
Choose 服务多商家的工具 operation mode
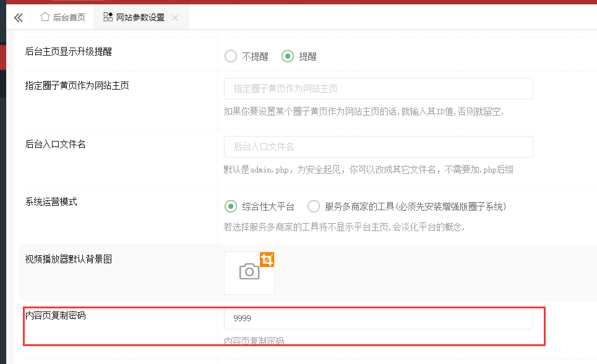pyautogui.click(x=314, y=206)
